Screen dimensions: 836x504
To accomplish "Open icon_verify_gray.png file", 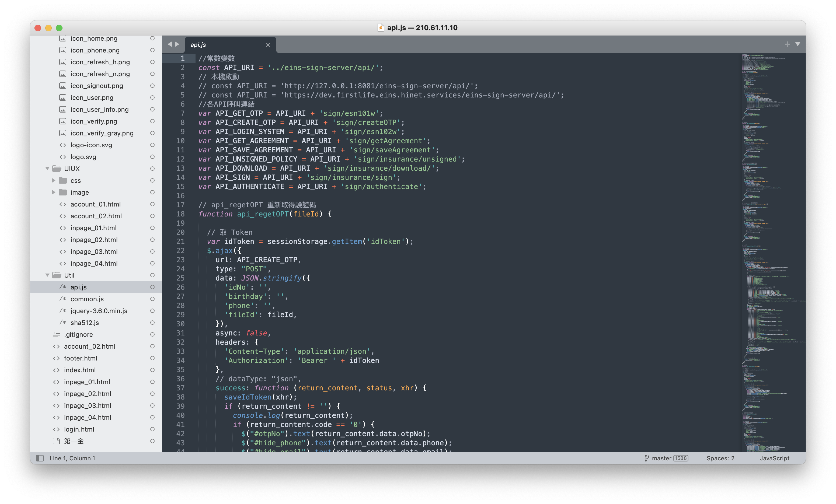I will [102, 133].
